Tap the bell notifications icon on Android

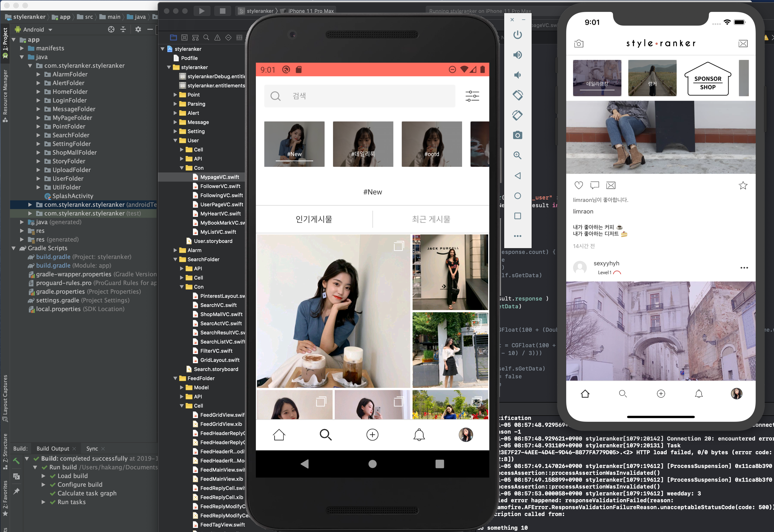pyautogui.click(x=419, y=435)
